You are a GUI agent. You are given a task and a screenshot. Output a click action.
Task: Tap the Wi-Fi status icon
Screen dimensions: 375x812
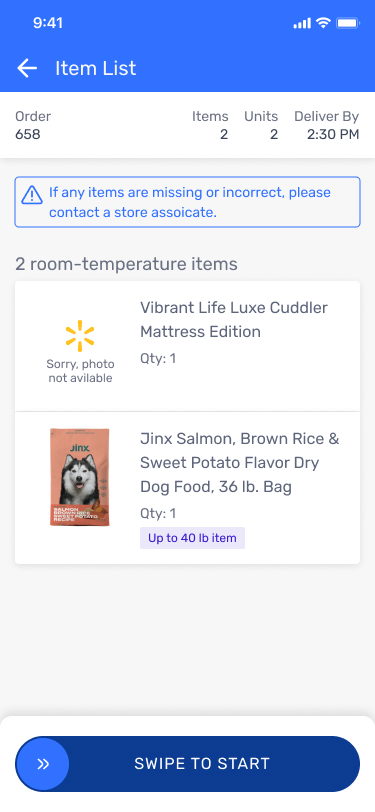(x=324, y=23)
